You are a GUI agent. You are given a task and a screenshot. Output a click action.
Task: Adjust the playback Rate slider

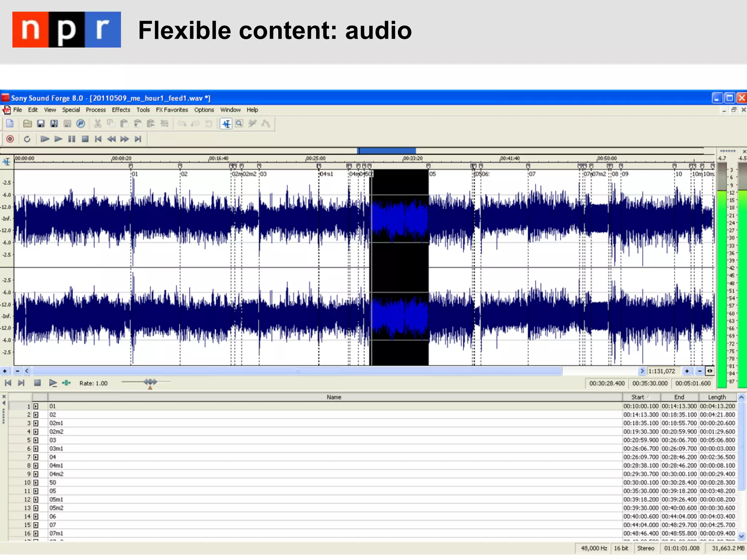point(150,382)
